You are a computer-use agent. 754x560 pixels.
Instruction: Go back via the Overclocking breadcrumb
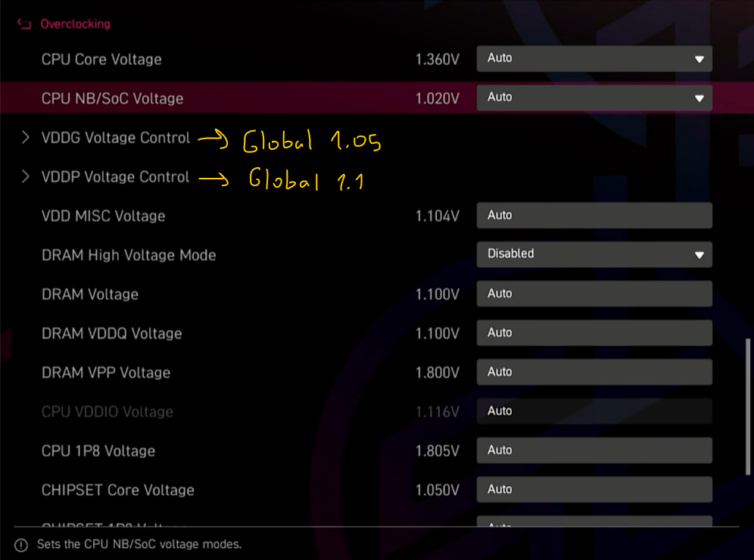coord(75,24)
